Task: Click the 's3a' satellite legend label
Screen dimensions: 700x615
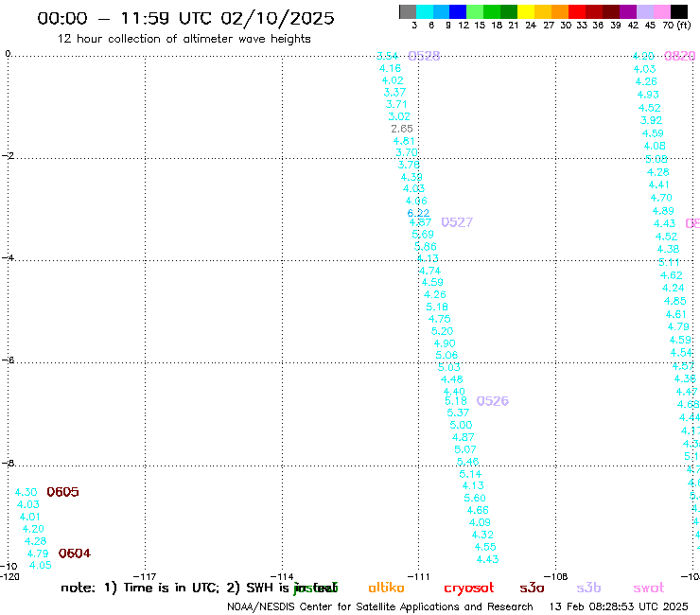Action: pyautogui.click(x=532, y=588)
